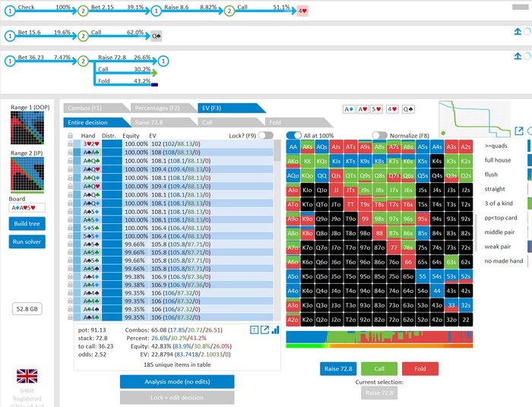The width and height of the screenshot is (532, 407).
Task: Click player 1 node after Raise 72.8
Action: click(163, 62)
